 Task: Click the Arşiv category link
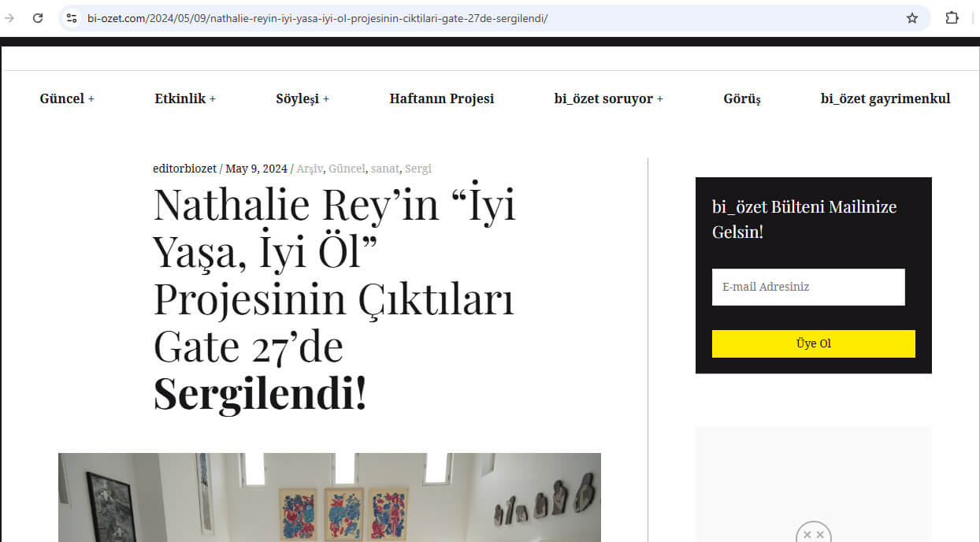click(310, 169)
